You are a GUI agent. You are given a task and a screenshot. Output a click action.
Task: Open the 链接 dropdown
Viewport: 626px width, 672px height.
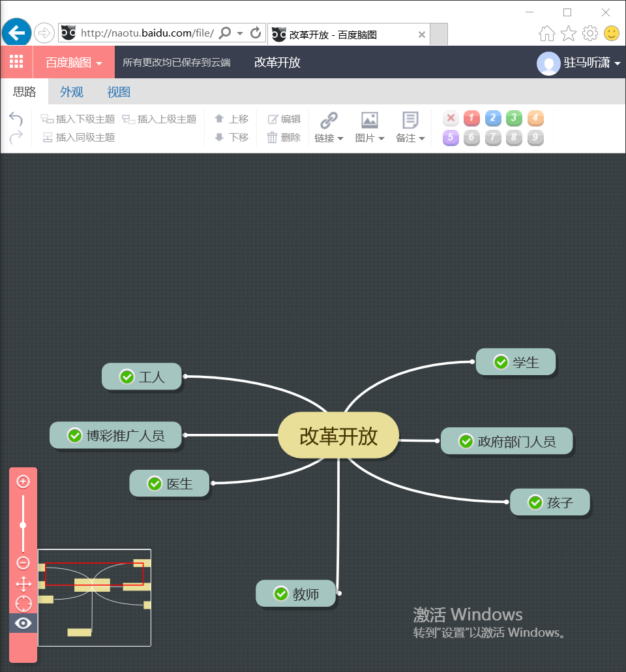[329, 127]
